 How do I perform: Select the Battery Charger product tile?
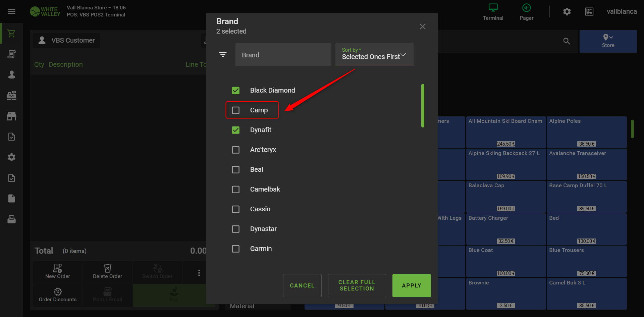[506, 229]
